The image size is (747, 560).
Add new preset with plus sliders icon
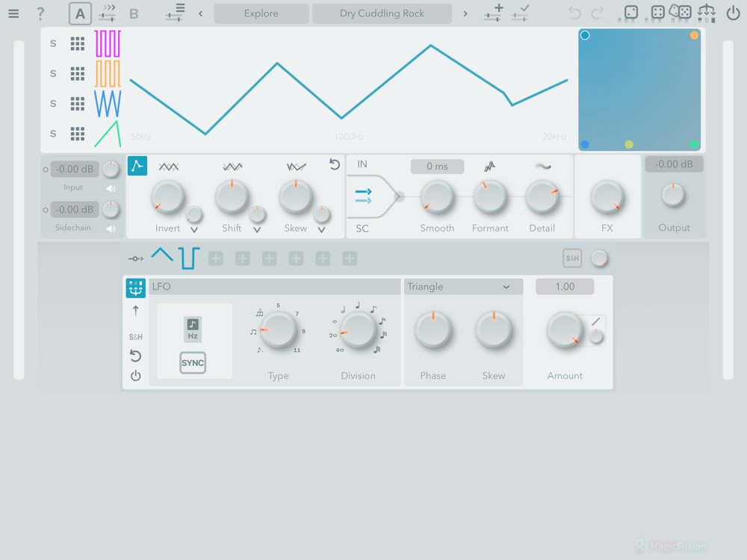pyautogui.click(x=494, y=13)
